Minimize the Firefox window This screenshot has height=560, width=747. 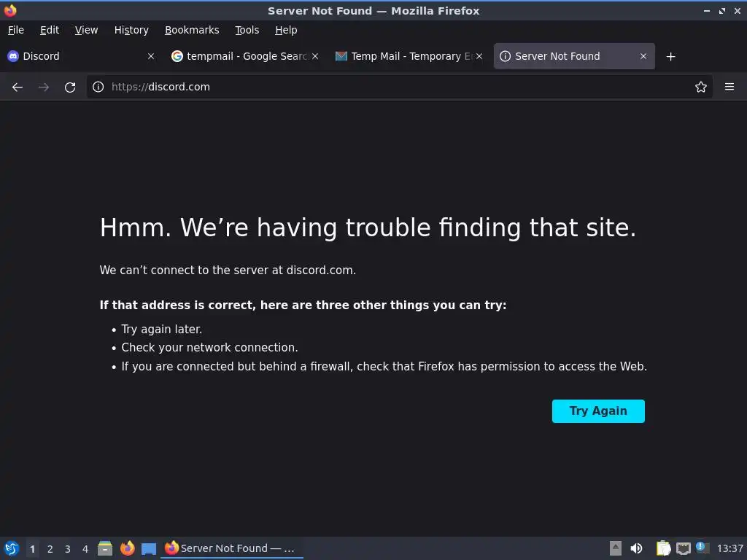click(707, 10)
